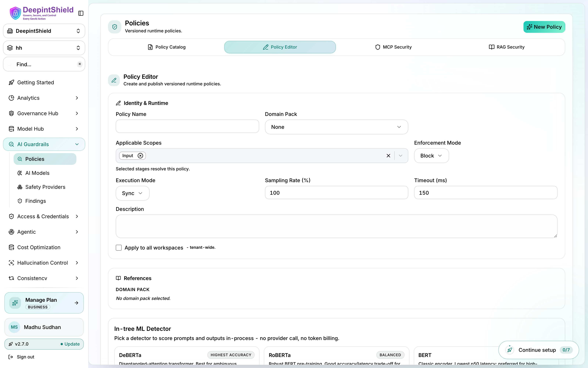
Task: Click the Manage Plan sparkles icon
Action: pyautogui.click(x=15, y=303)
